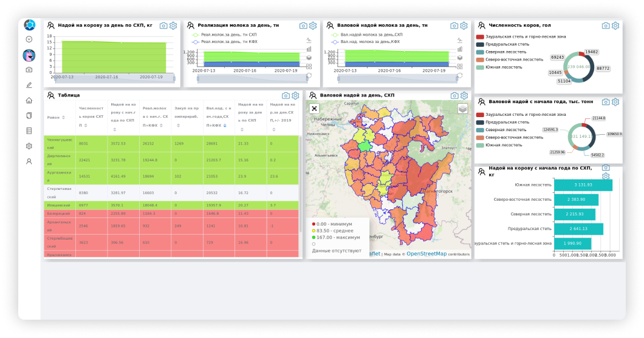Click the Южная лесостепь bar 3 131.93
Viewport: 644px width, 338px height.
tap(583, 185)
